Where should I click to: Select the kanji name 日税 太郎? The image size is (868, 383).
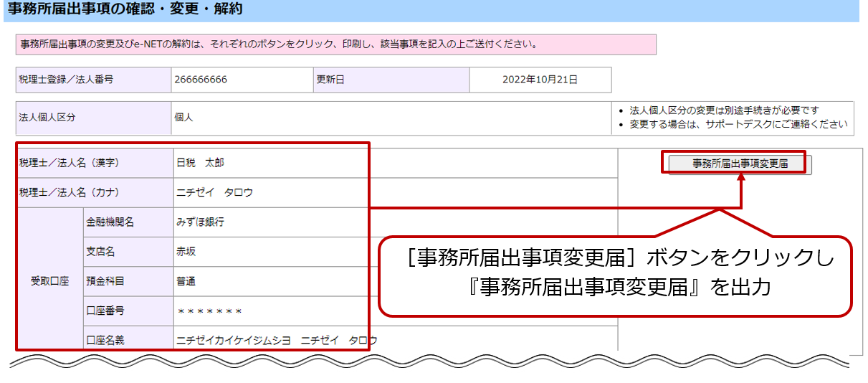[x=200, y=163]
